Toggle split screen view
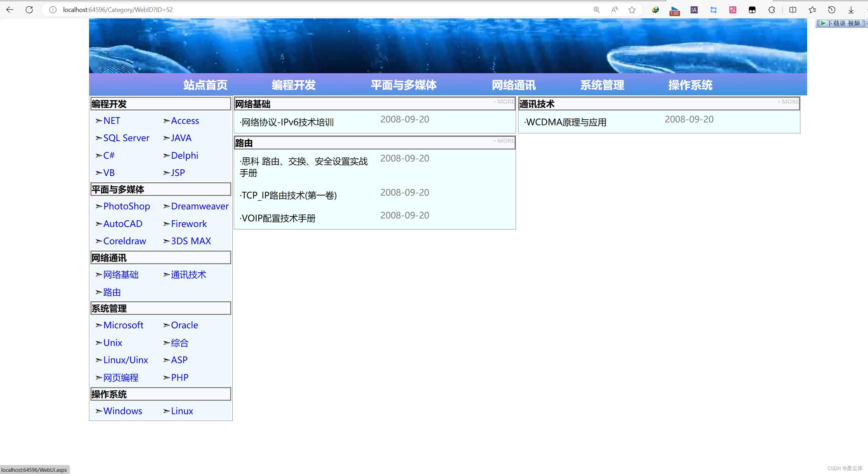This screenshot has height=474, width=868. click(793, 10)
